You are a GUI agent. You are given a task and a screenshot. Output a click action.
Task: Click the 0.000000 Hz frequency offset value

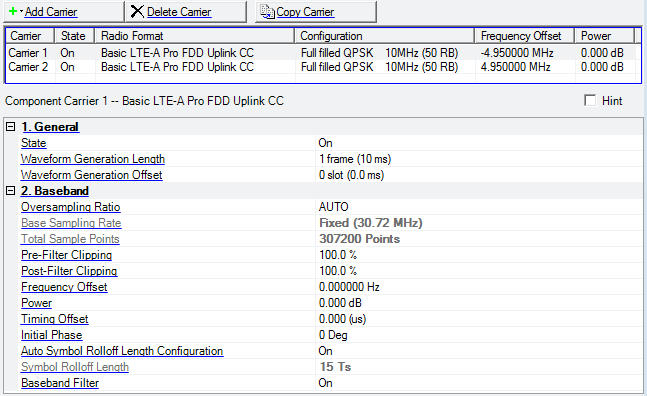click(349, 287)
